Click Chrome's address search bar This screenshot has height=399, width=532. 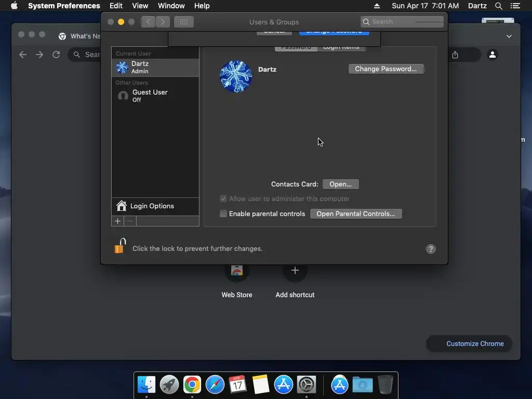pyautogui.click(x=84, y=55)
